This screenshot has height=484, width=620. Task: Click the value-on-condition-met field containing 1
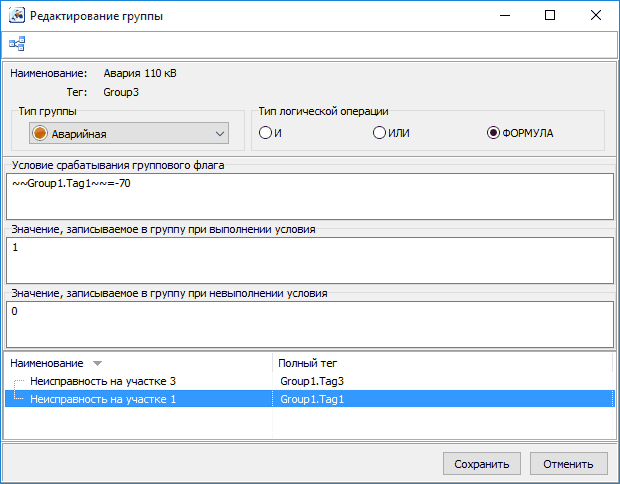[x=309, y=260]
